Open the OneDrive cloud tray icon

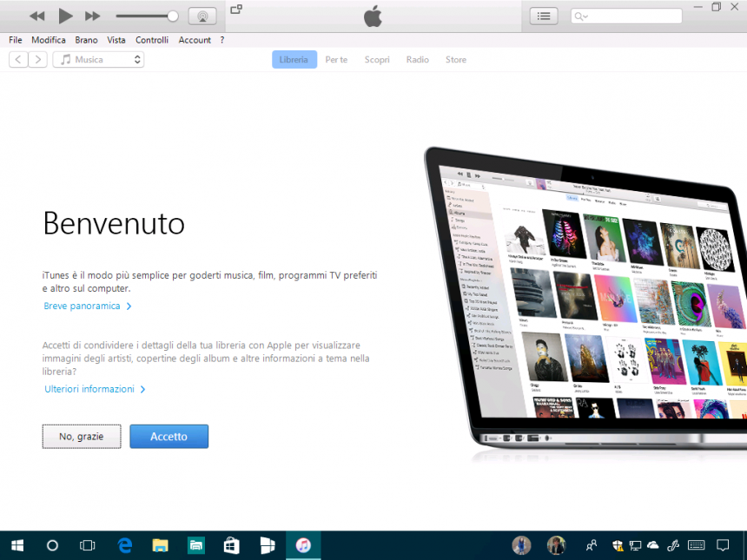coord(652,545)
